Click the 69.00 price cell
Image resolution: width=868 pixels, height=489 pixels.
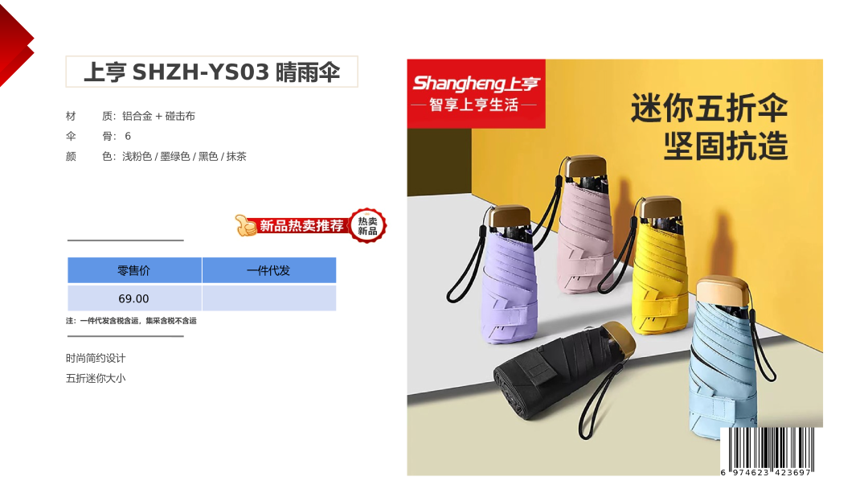[134, 298]
